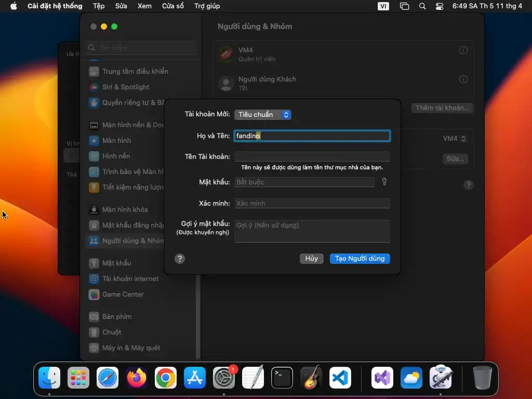The height and width of the screenshot is (399, 532).
Task: Open Automator from the Dock
Action: click(x=441, y=377)
